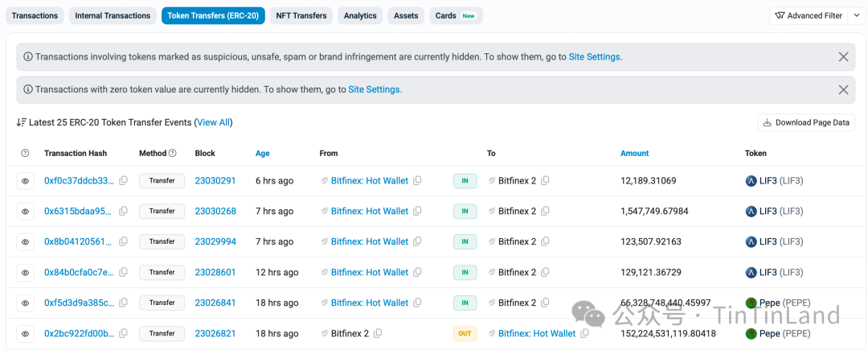Click the help icon in table header

click(x=25, y=154)
